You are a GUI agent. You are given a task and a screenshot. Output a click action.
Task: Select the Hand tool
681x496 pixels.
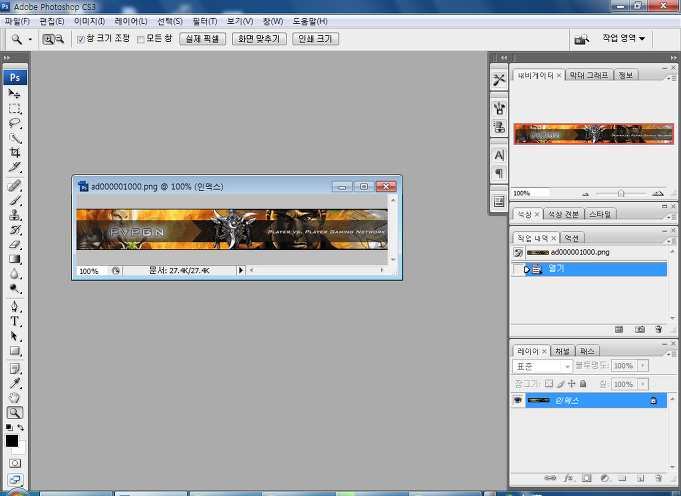(x=14, y=398)
